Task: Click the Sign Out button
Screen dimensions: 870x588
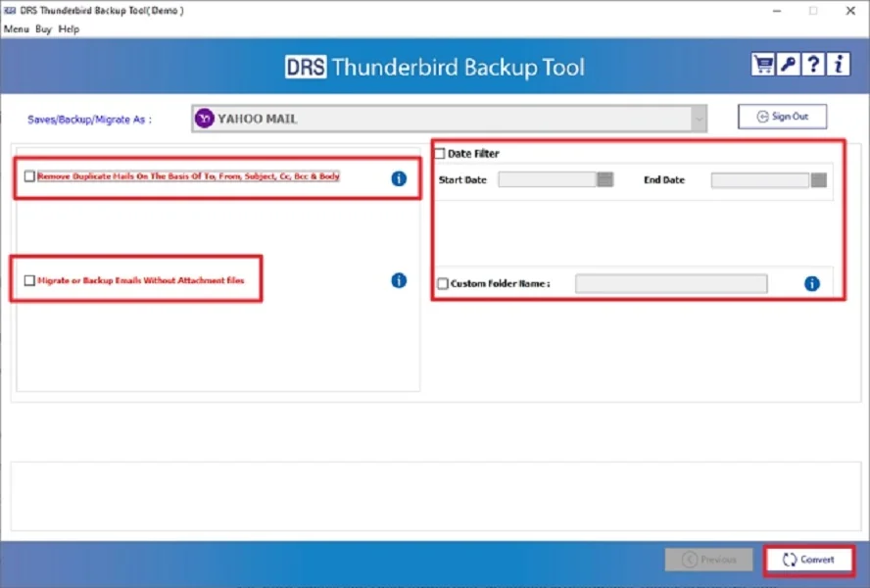Action: [781, 116]
